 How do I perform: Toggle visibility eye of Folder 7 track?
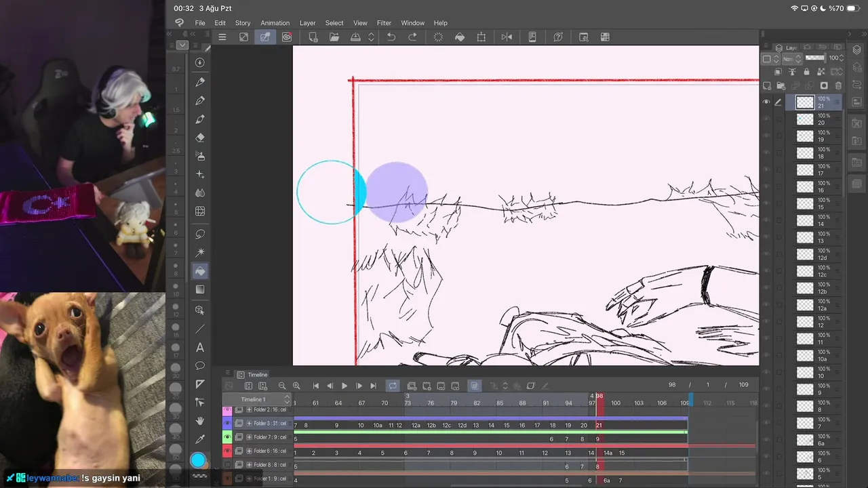pyautogui.click(x=227, y=437)
